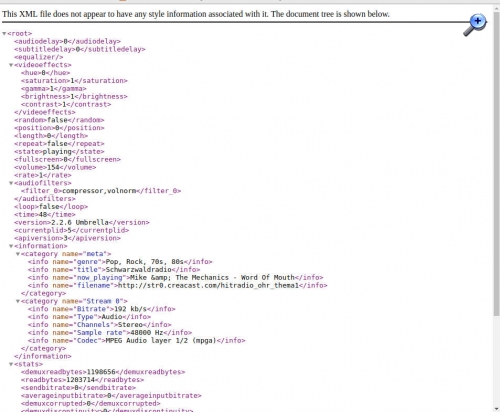The width and height of the screenshot is (500, 412).
Task: Click the now_playing Mike & The Mechanics line
Action: (x=175, y=278)
